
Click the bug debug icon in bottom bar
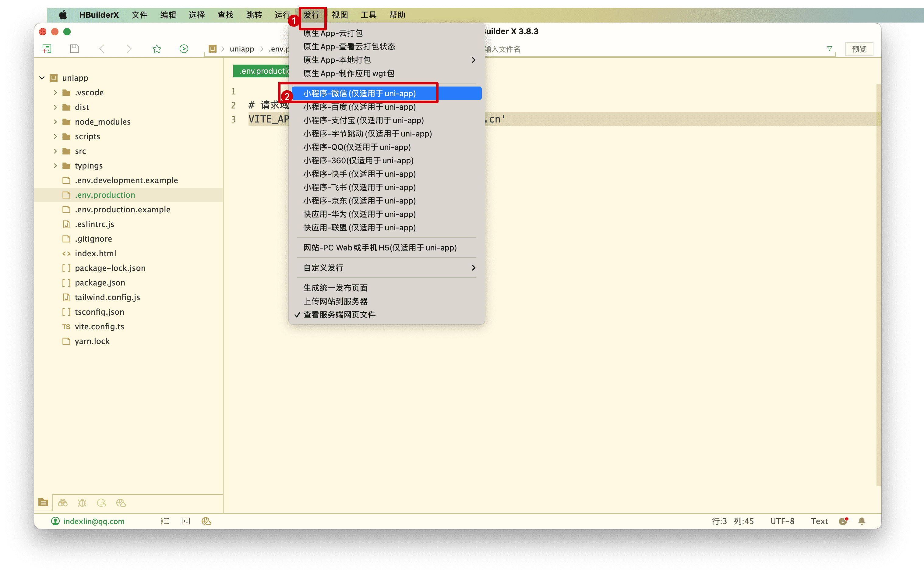click(82, 503)
